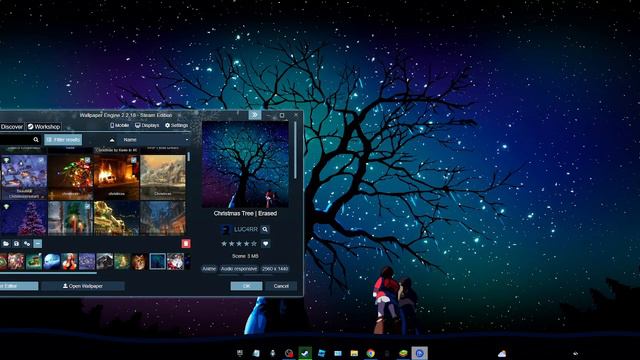This screenshot has width=640, height=360.
Task: Confirm with the OK button
Action: [x=247, y=286]
